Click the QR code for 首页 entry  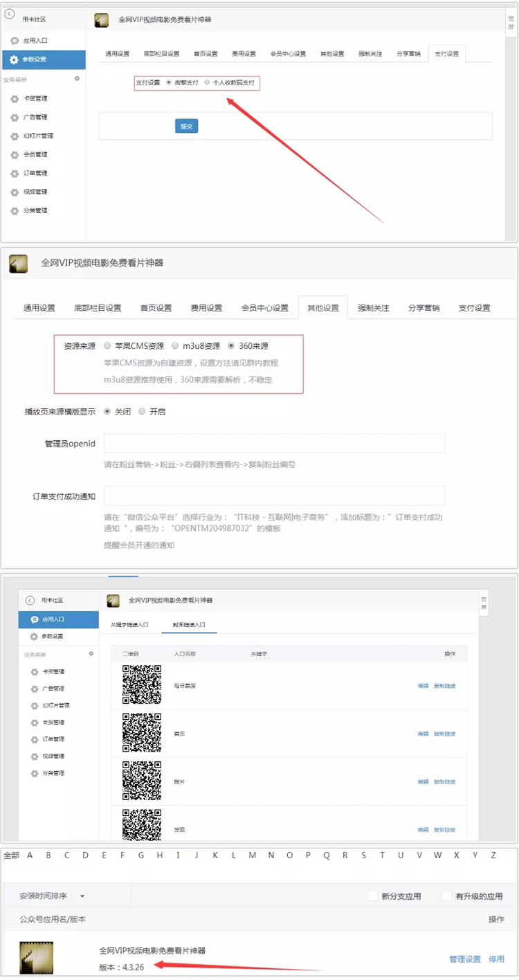click(x=142, y=733)
